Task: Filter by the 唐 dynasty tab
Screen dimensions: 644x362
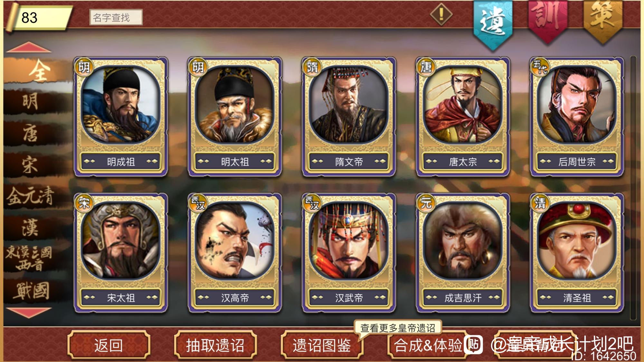Action: coord(31,134)
